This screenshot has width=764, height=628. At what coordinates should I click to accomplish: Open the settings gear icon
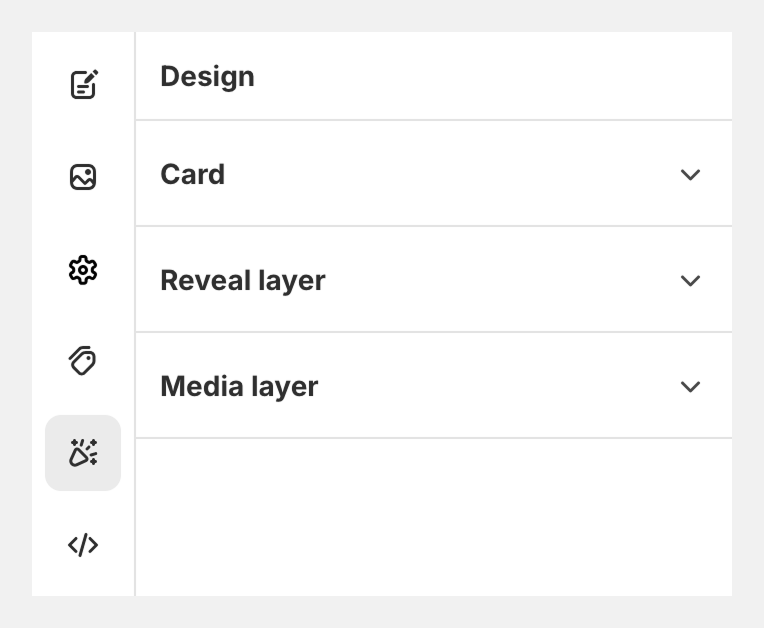[x=83, y=269]
